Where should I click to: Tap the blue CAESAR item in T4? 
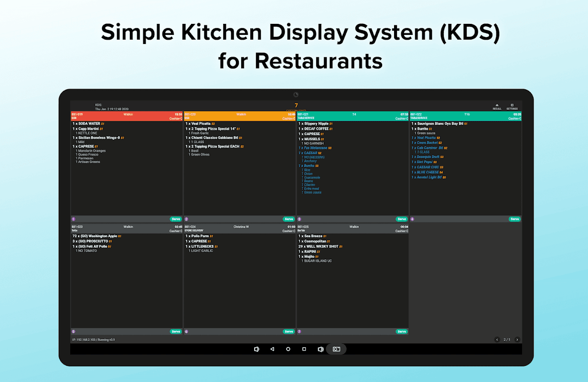[310, 153]
